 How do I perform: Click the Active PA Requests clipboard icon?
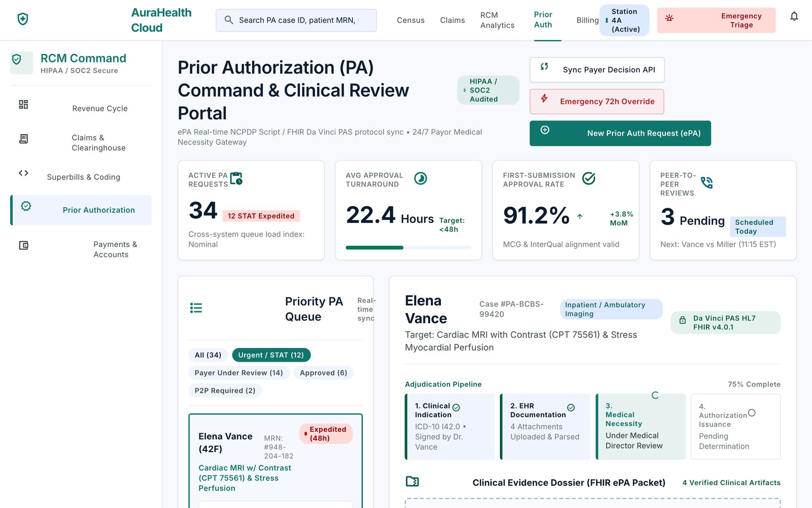tap(236, 178)
